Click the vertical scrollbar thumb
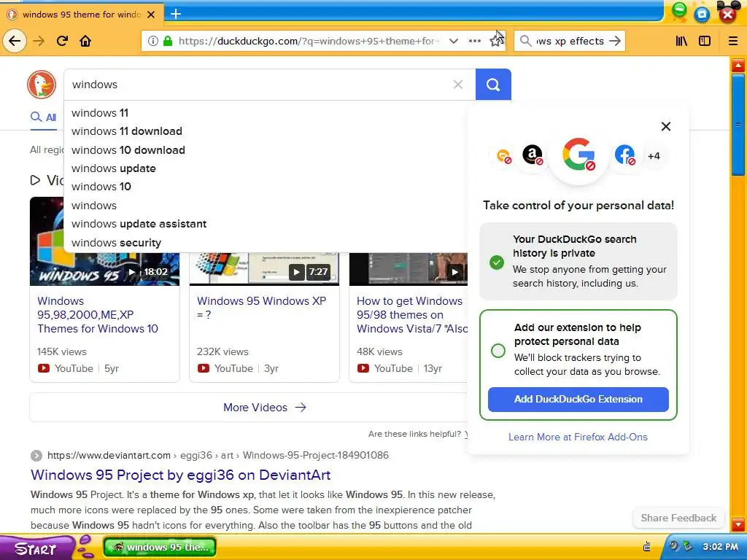Screen dimensions: 747x560 tap(738, 125)
